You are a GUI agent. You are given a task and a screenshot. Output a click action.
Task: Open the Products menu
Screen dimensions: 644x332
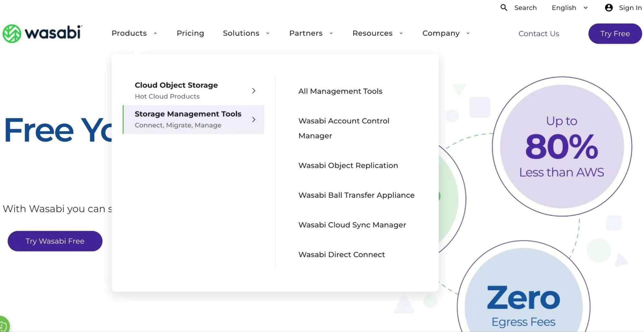pos(129,33)
